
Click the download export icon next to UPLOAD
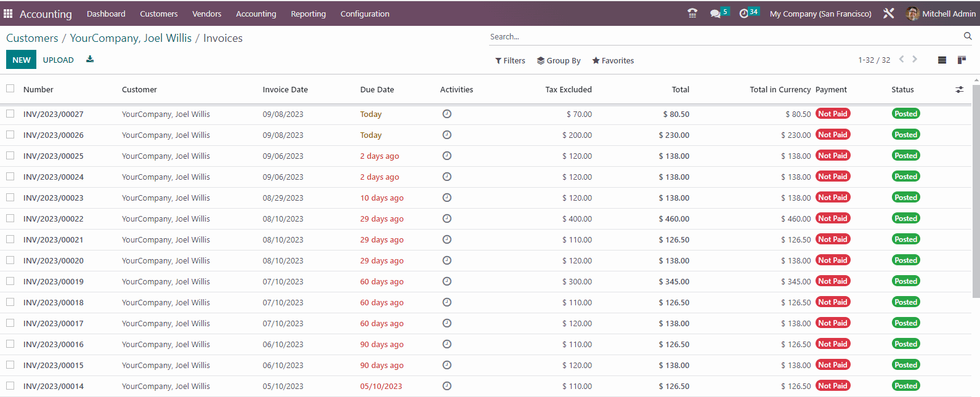(90, 60)
